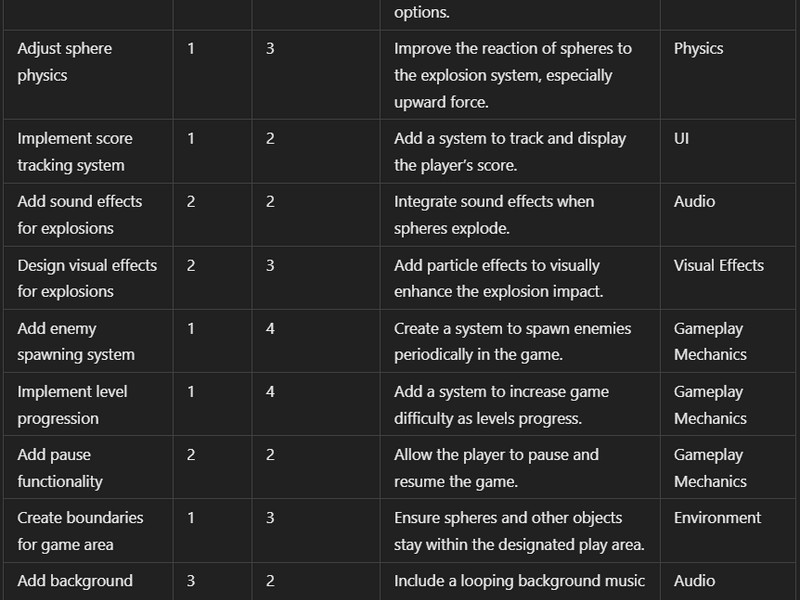The width and height of the screenshot is (800, 600).
Task: Select the "Design visual effects for explosions" cell
Action: 87,278
